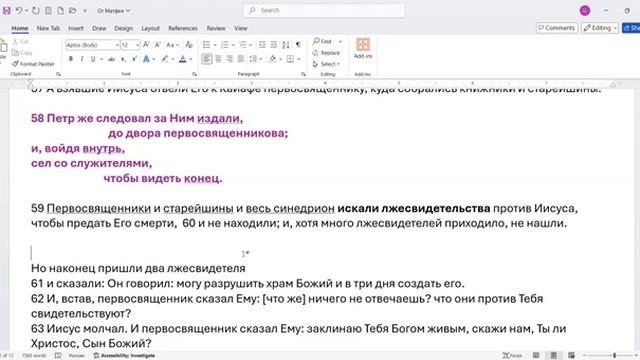Click the Format Painter button
640x360 pixels.
(33, 64)
